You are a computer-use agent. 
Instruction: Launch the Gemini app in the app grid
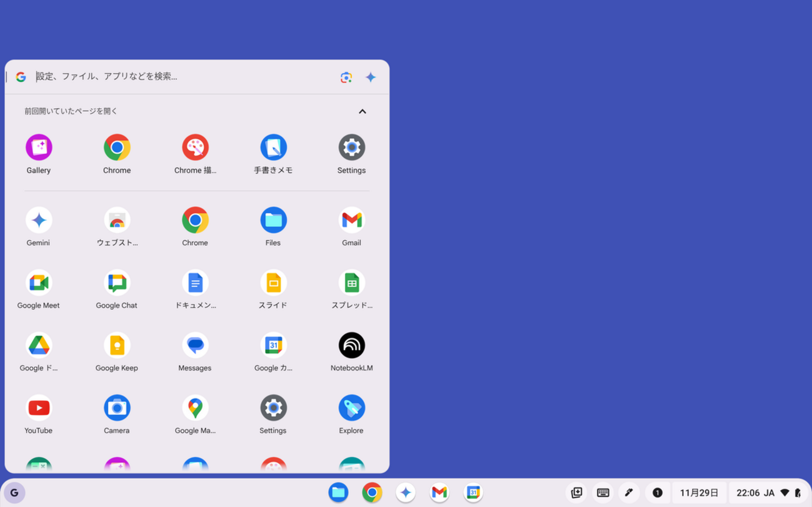coord(39,220)
